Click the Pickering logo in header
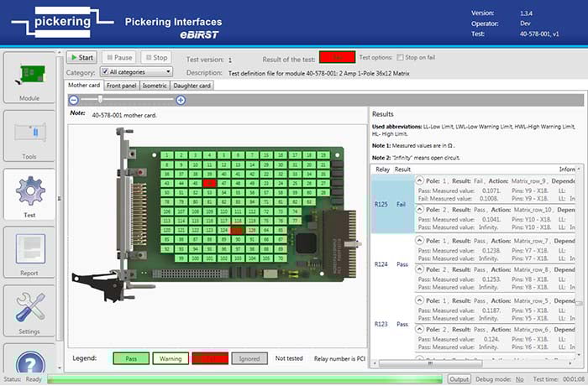 pos(62,23)
